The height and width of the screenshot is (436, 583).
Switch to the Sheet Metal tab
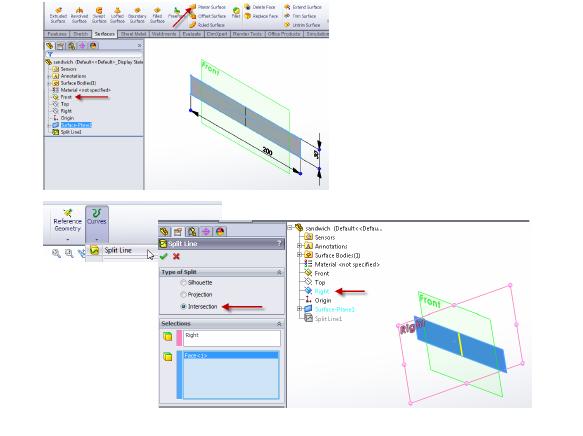click(x=133, y=34)
